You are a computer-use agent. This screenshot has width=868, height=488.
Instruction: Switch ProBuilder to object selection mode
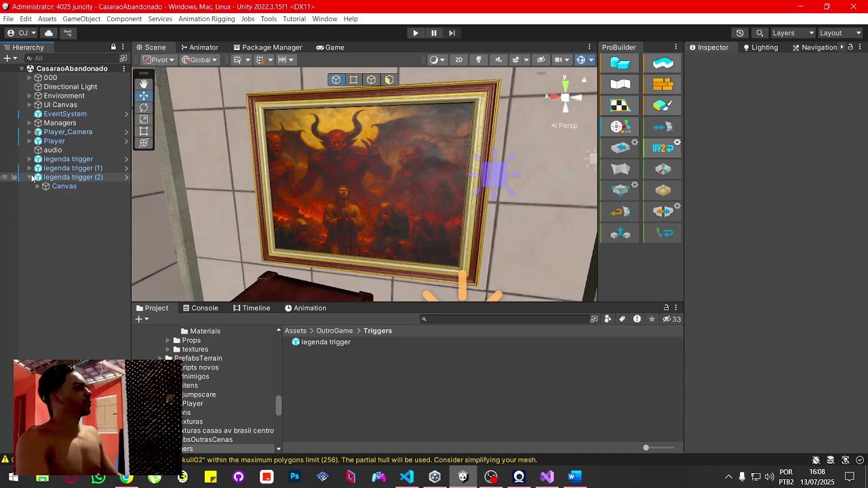click(336, 80)
